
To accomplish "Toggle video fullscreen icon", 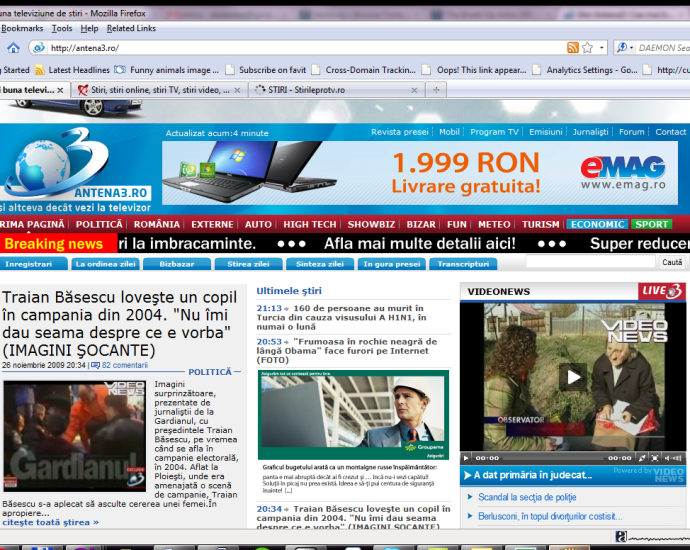I will point(655,458).
